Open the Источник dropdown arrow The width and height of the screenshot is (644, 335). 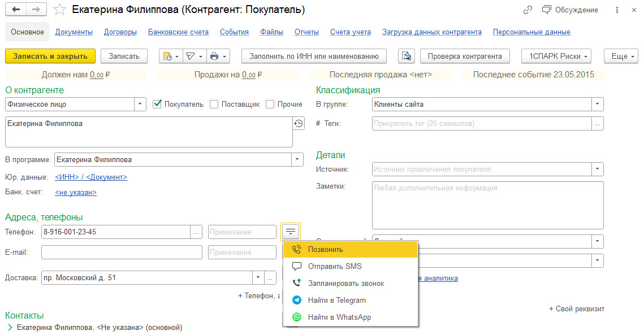(x=597, y=169)
